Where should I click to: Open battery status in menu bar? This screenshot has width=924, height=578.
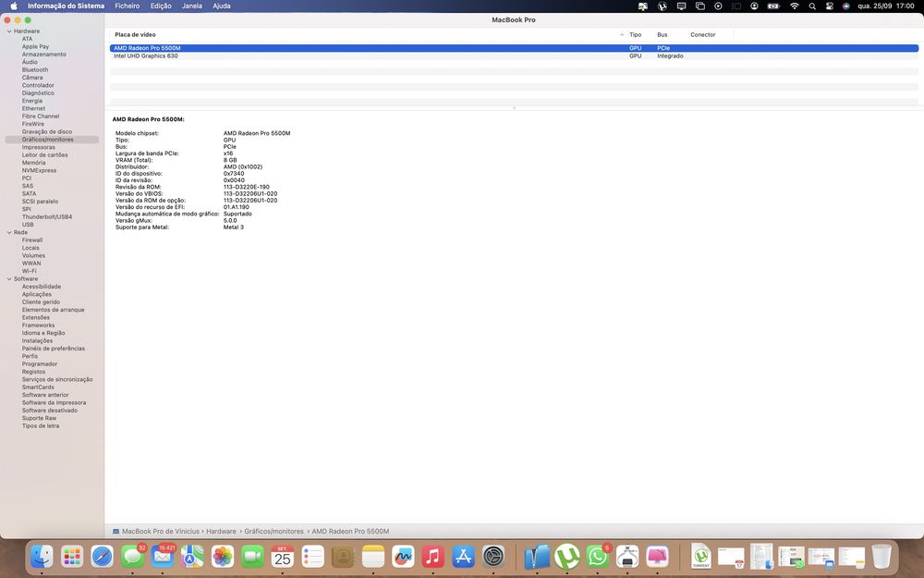pos(773,6)
